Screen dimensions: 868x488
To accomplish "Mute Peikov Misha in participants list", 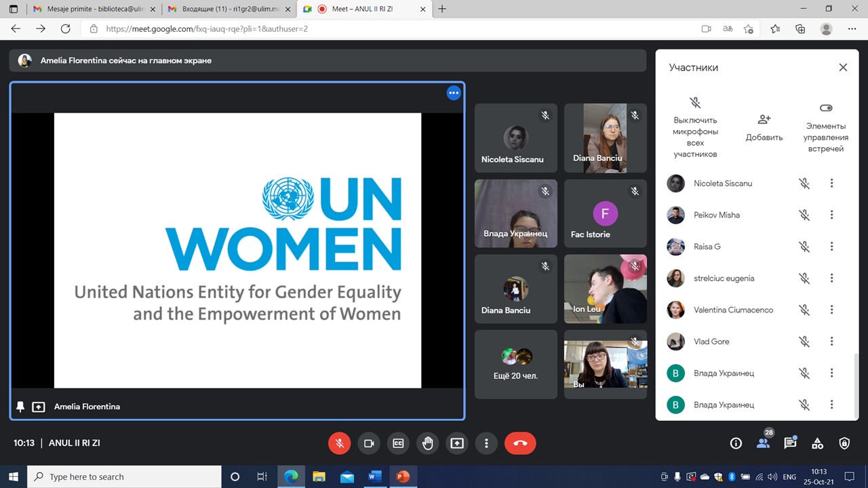I will coord(804,215).
